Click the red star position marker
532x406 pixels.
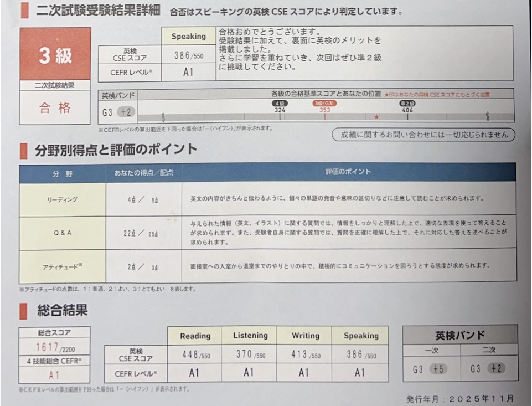tap(376, 117)
